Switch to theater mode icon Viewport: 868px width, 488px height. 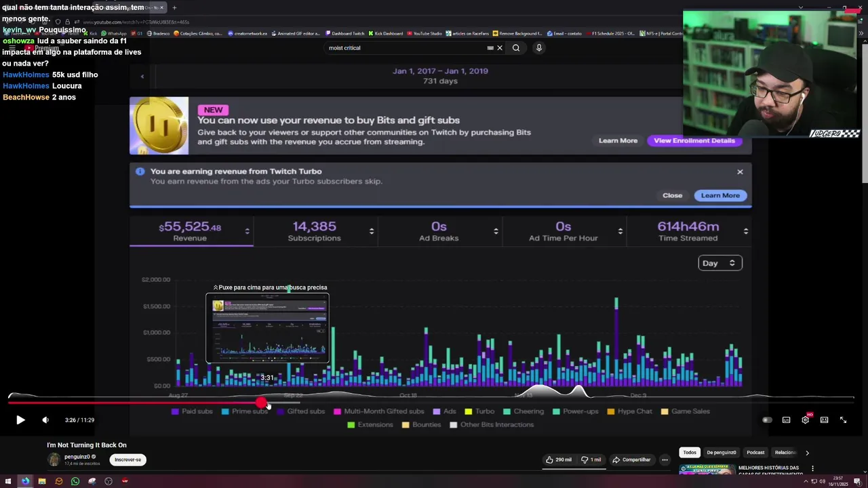pyautogui.click(x=824, y=420)
